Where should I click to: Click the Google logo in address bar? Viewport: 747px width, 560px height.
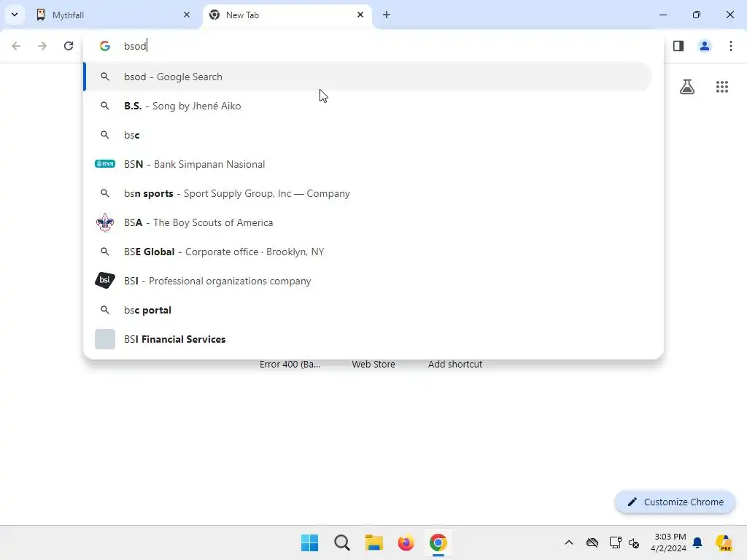pos(105,46)
